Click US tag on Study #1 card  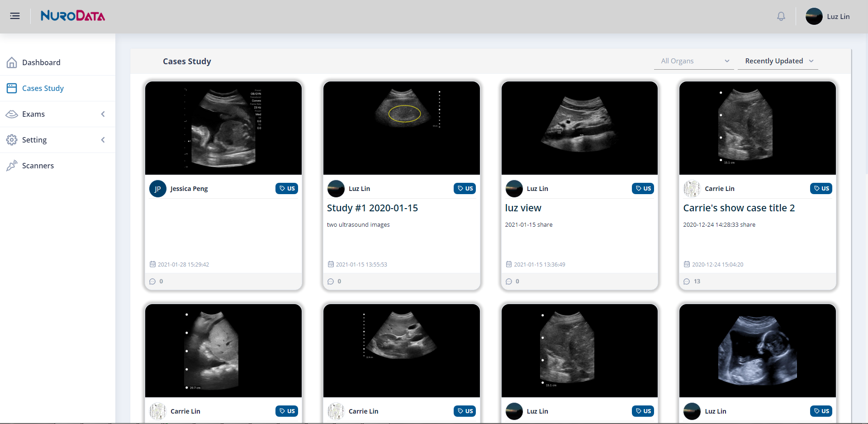465,189
